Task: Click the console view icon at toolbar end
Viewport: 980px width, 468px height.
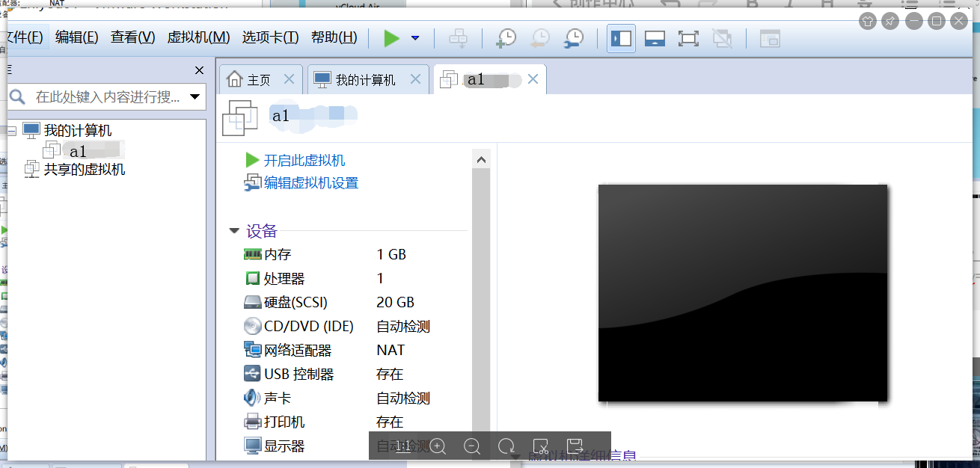Action: point(770,38)
